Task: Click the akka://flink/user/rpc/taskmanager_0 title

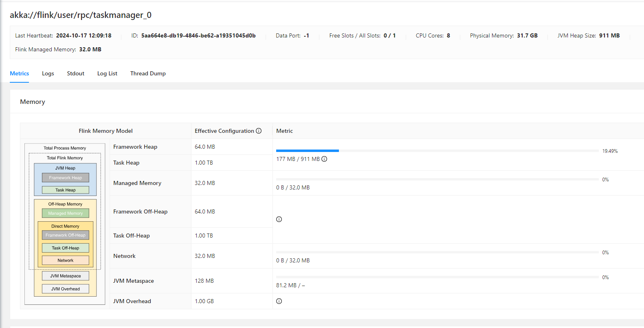Action: point(81,15)
